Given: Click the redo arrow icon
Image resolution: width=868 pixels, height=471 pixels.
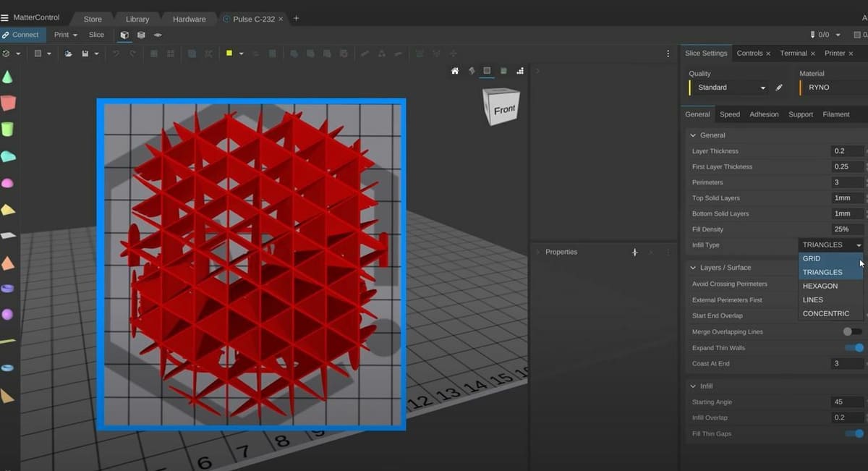Looking at the screenshot, I should (x=132, y=54).
